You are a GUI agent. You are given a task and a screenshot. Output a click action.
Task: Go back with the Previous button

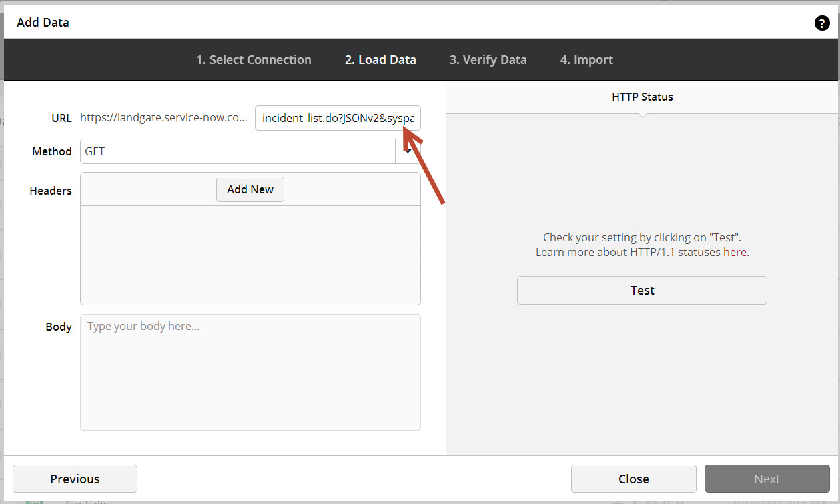click(75, 479)
